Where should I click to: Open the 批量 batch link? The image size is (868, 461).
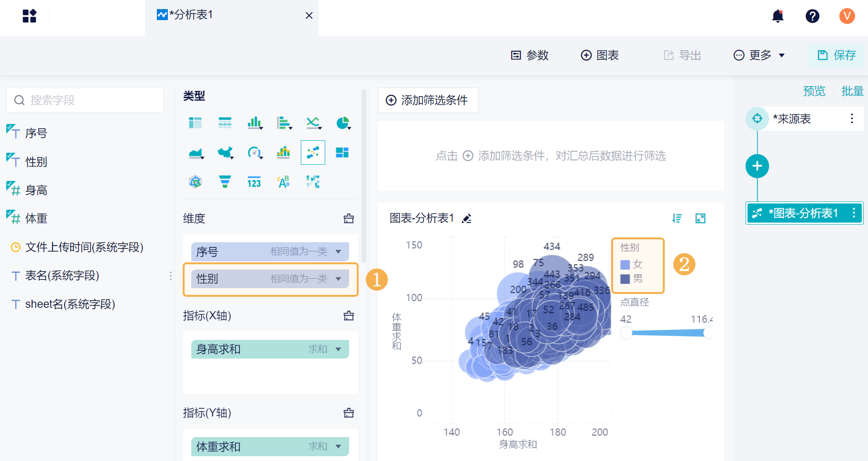[x=852, y=91]
